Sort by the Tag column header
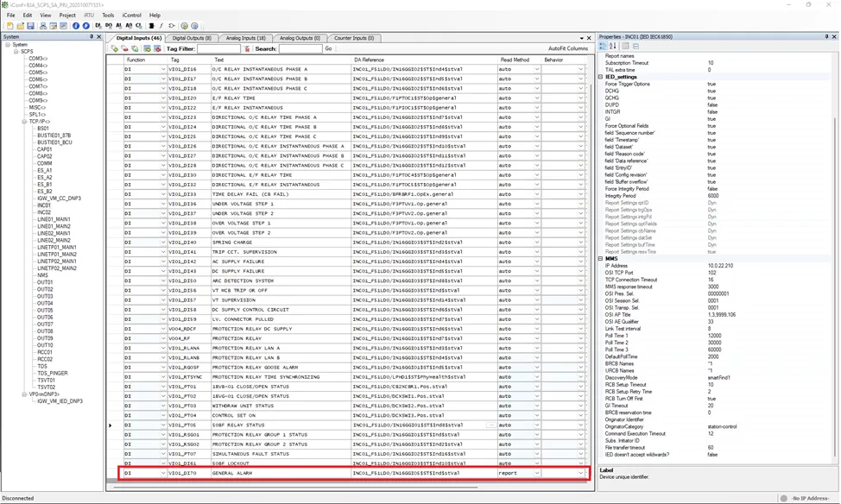The width and height of the screenshot is (841, 504). tap(189, 60)
